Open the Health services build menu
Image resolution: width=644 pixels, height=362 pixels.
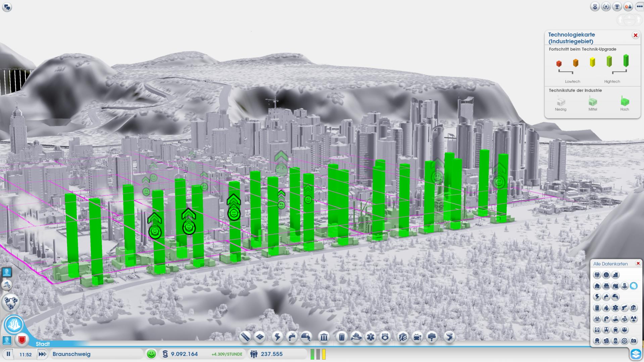(x=370, y=337)
